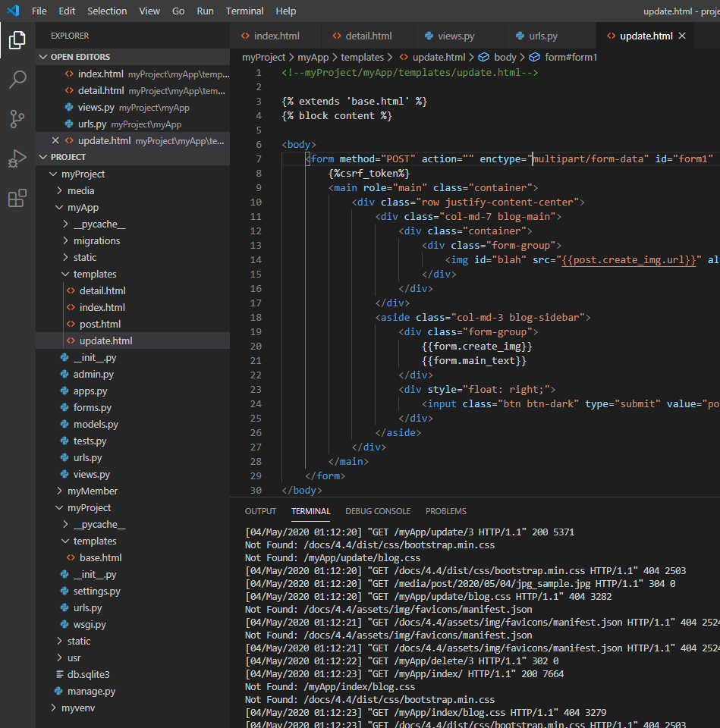Screen dimensions: 720x728
Task: Click the VS Code logo icon
Action: coord(13,11)
